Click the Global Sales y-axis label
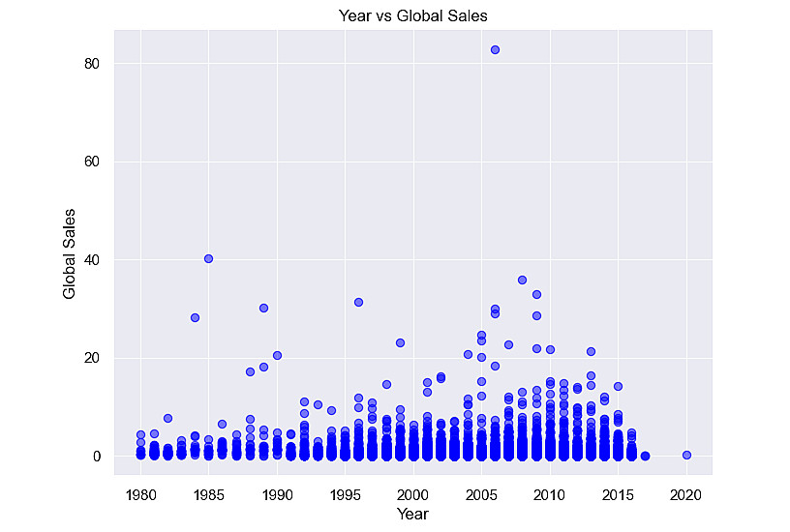Viewport: 790px width, 532px height. point(69,253)
